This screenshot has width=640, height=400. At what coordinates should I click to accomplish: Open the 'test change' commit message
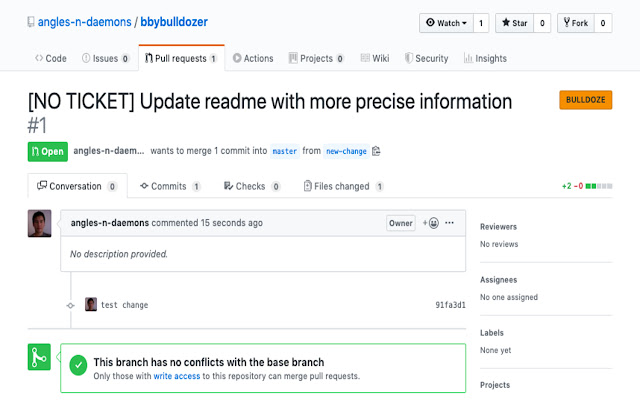124,305
